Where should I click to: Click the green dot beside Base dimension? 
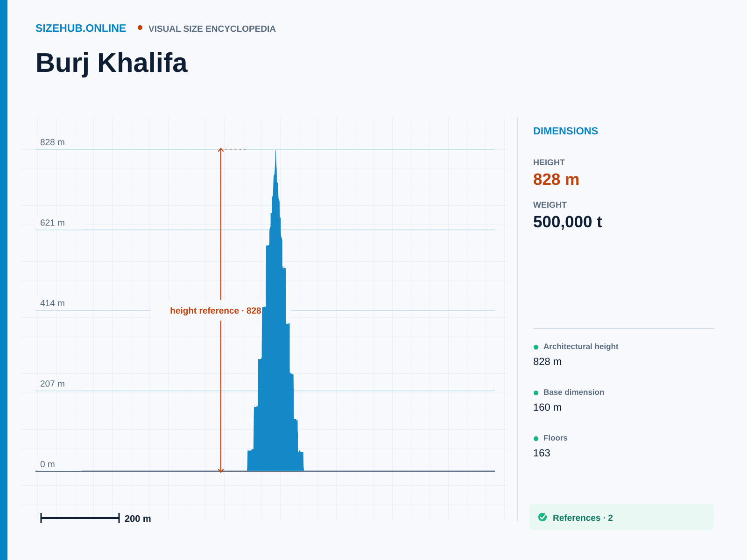[536, 393]
